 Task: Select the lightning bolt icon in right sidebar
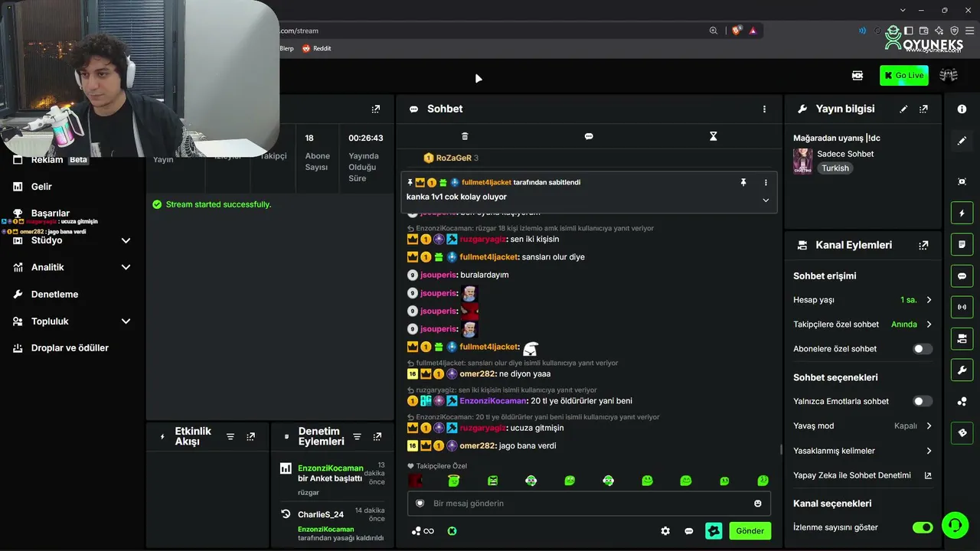[x=962, y=213]
